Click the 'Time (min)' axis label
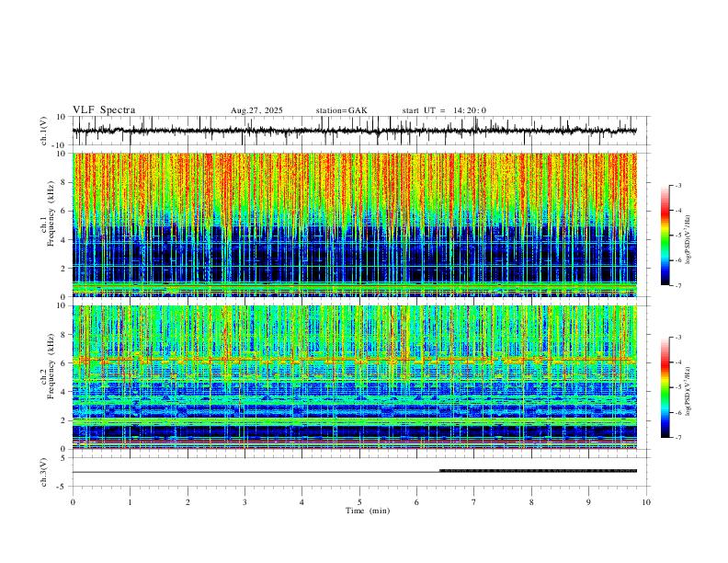The image size is (728, 563). (368, 511)
